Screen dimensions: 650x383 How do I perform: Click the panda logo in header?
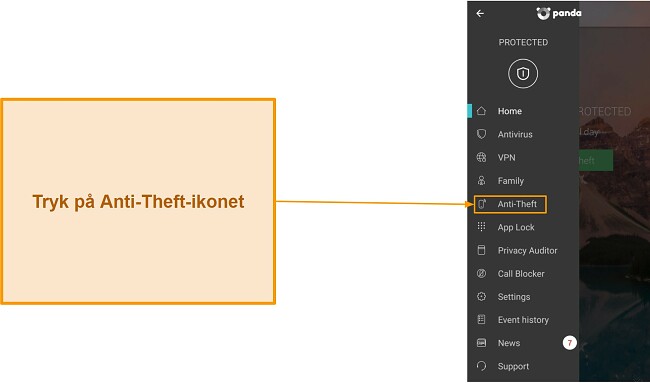pos(558,13)
